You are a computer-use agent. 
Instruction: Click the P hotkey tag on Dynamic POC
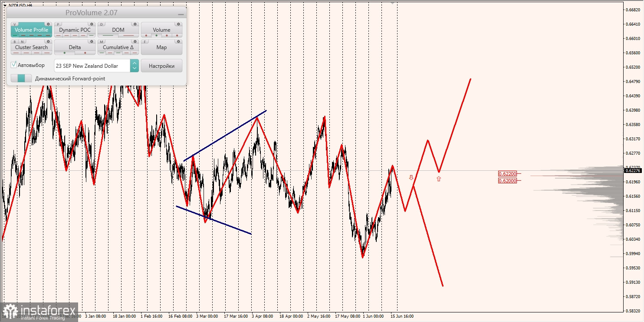(x=58, y=24)
